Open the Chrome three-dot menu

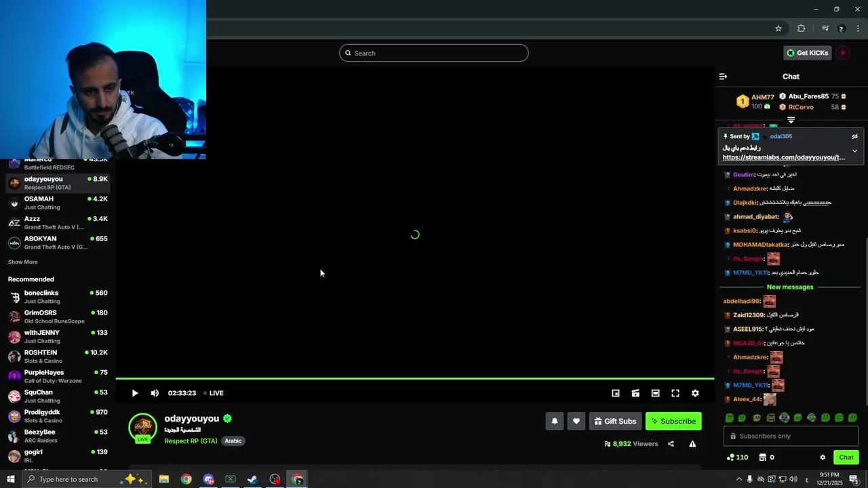tap(859, 28)
